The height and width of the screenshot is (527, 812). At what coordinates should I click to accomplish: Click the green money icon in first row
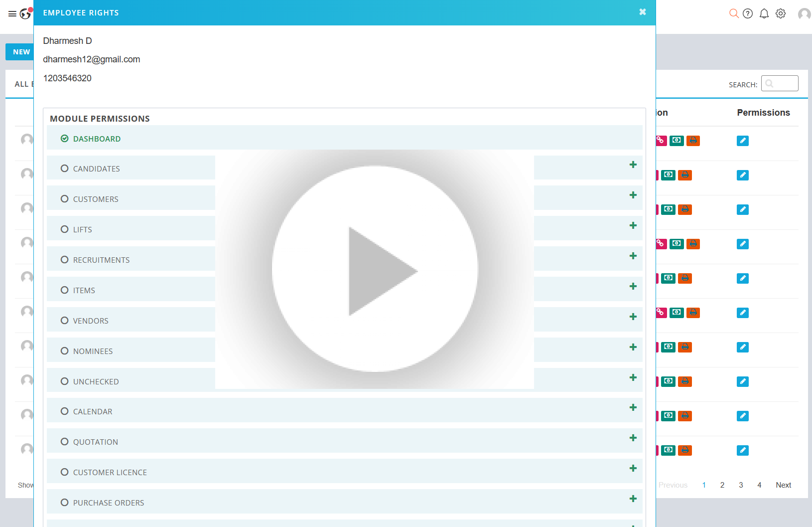point(677,141)
